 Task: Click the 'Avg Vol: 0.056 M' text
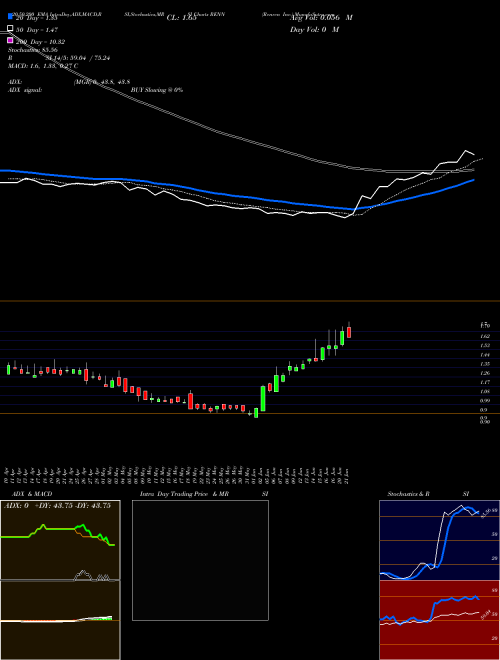pyautogui.click(x=321, y=18)
